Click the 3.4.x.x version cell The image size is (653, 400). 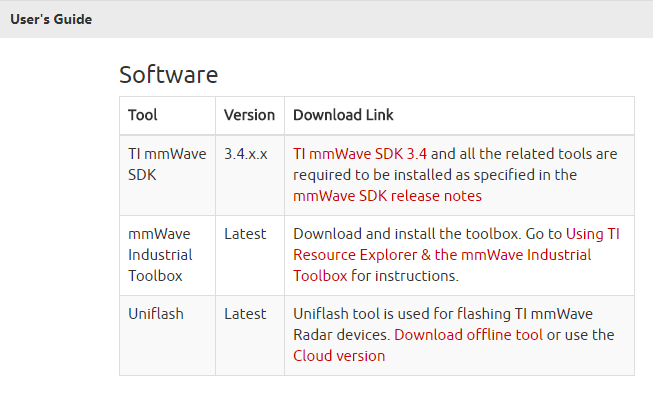click(245, 154)
